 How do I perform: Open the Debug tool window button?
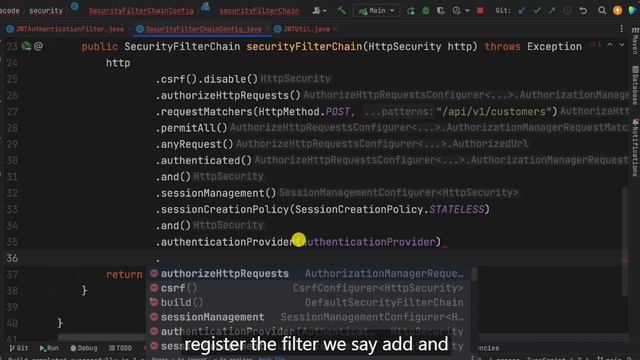(84, 348)
